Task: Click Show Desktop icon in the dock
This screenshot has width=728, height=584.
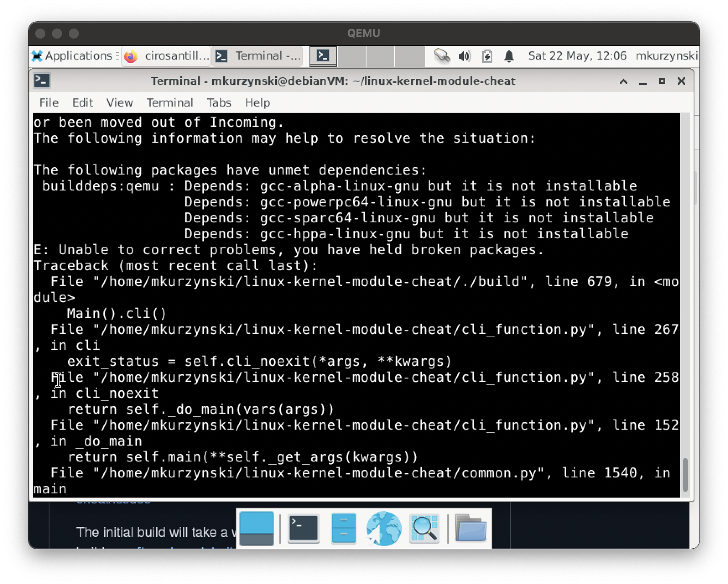Action: [x=257, y=529]
